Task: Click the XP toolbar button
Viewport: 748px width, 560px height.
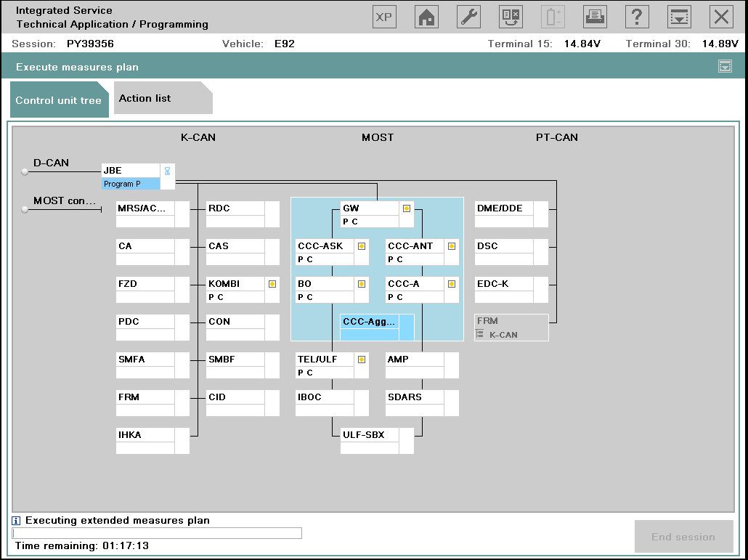Action: click(x=384, y=17)
